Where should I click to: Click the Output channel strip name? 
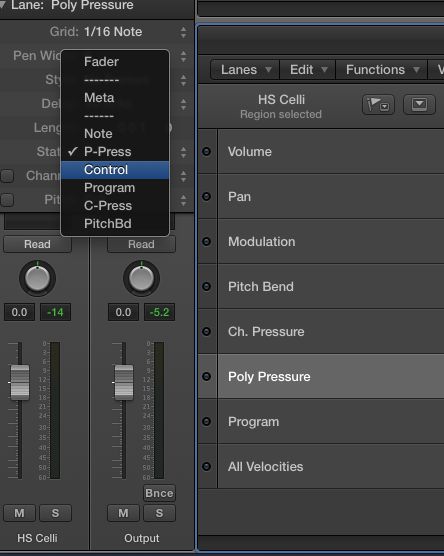(x=141, y=538)
